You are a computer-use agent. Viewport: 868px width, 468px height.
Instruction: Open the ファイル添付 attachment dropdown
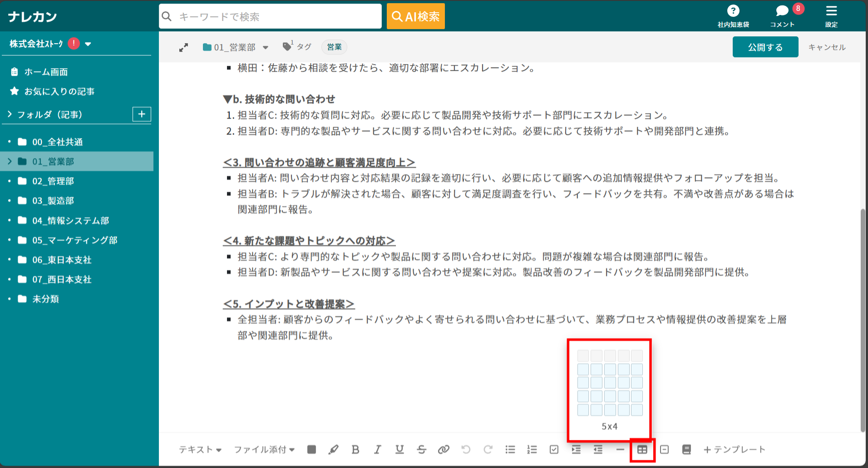coord(262,449)
